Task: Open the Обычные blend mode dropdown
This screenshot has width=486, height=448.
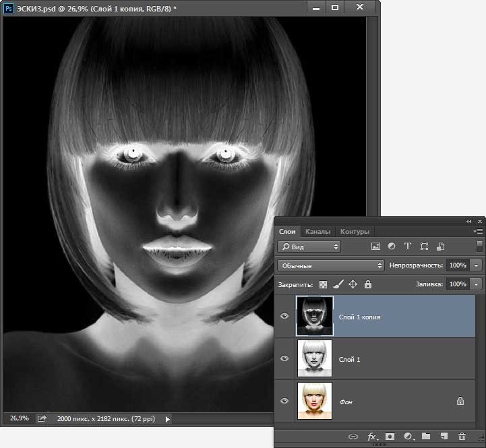Action: click(331, 265)
